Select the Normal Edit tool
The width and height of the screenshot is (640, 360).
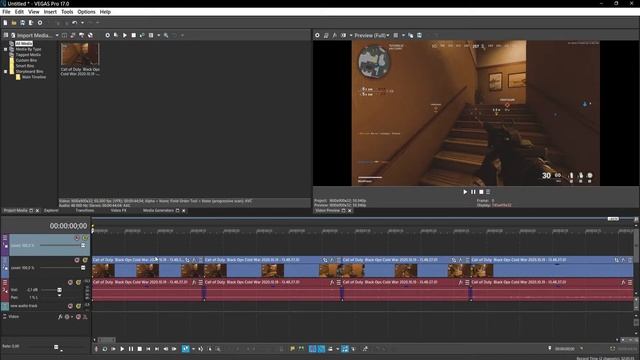[x=185, y=349]
